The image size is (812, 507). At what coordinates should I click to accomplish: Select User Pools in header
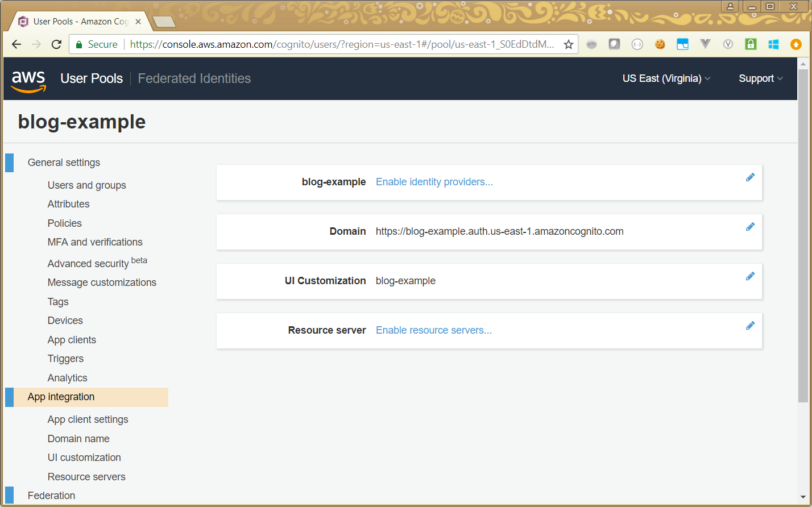(x=92, y=78)
